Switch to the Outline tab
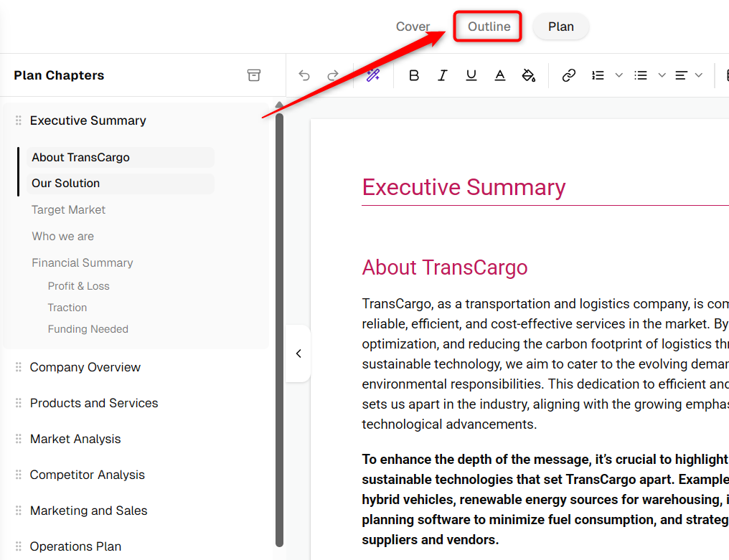Screen dimensions: 729x560 click(x=489, y=27)
